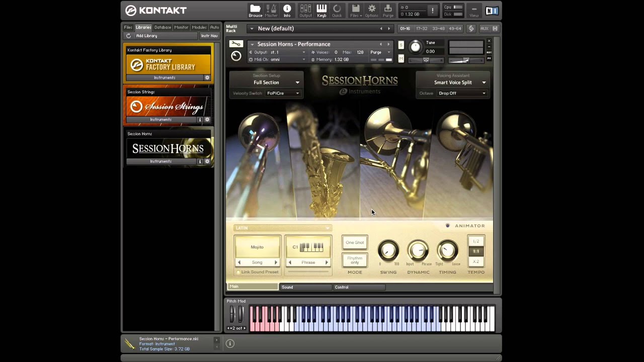Viewport: 644px width, 362px height.
Task: Switch to the Database tab
Action: click(x=163, y=27)
